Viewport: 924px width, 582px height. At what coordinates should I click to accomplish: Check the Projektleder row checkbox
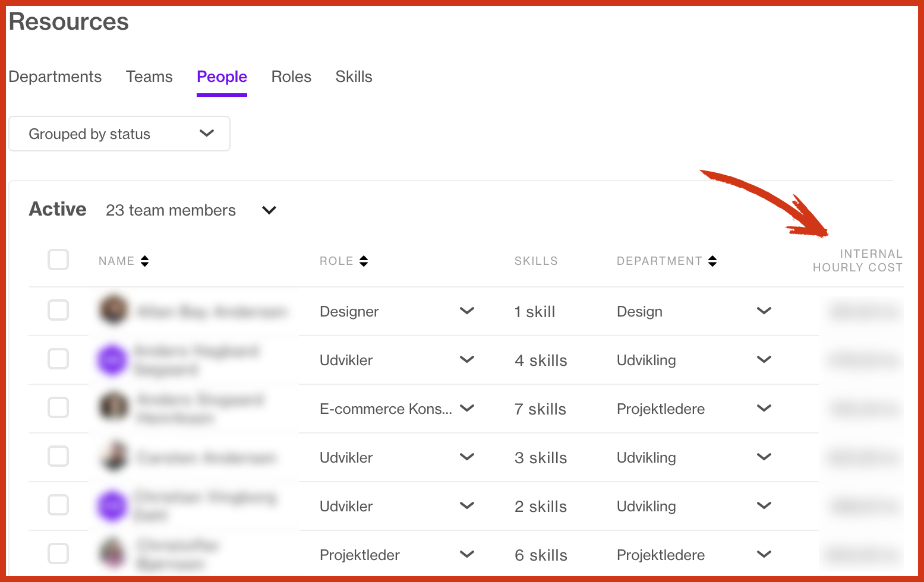tap(58, 553)
